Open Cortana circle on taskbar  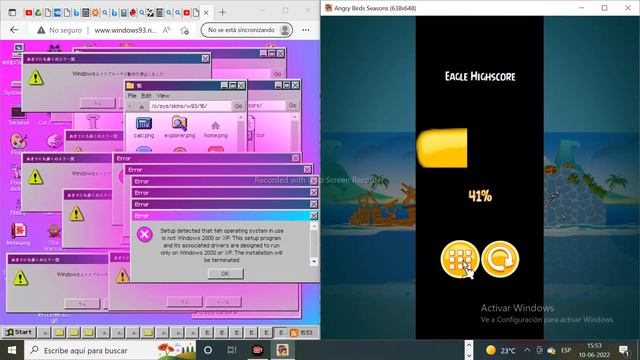(208, 350)
